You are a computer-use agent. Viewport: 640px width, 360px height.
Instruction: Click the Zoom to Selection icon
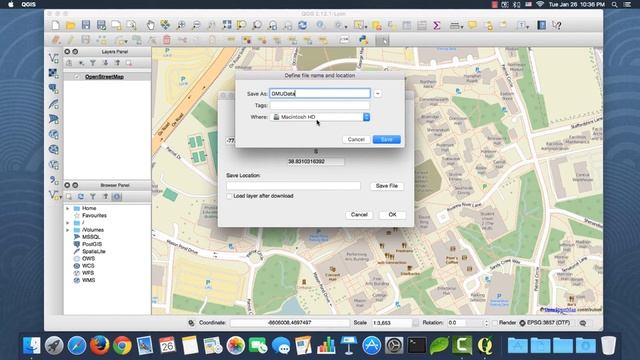(x=242, y=25)
